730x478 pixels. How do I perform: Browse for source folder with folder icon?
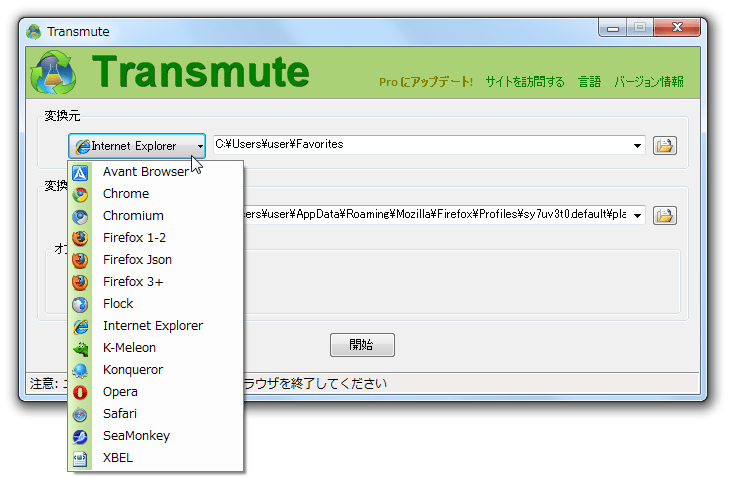[664, 146]
